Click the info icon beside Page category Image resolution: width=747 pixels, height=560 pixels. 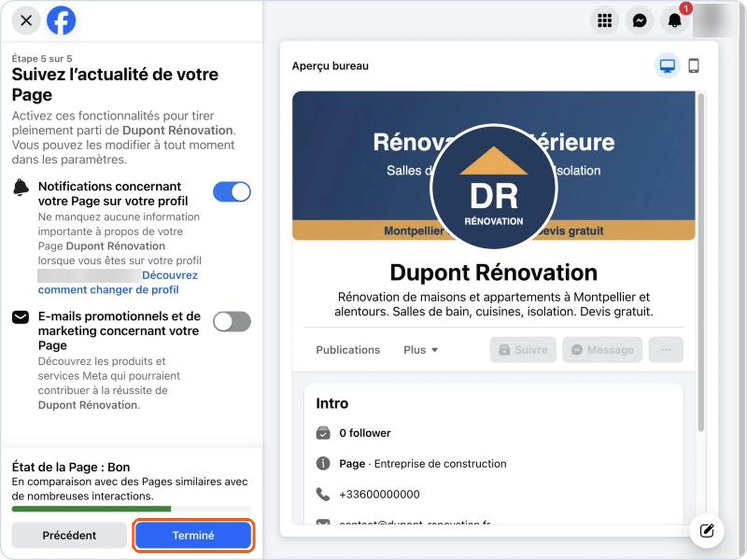pos(323,463)
